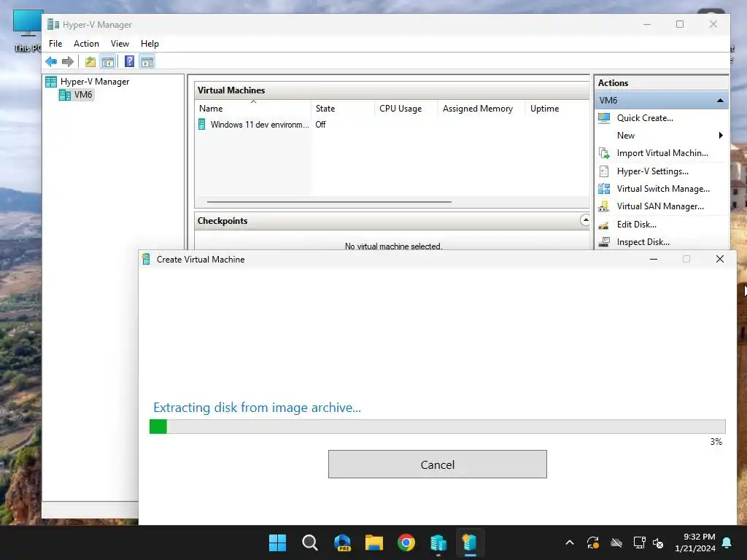The image size is (747, 560).
Task: Click the Forward arrow in Hyper-V toolbar
Action: 68,61
